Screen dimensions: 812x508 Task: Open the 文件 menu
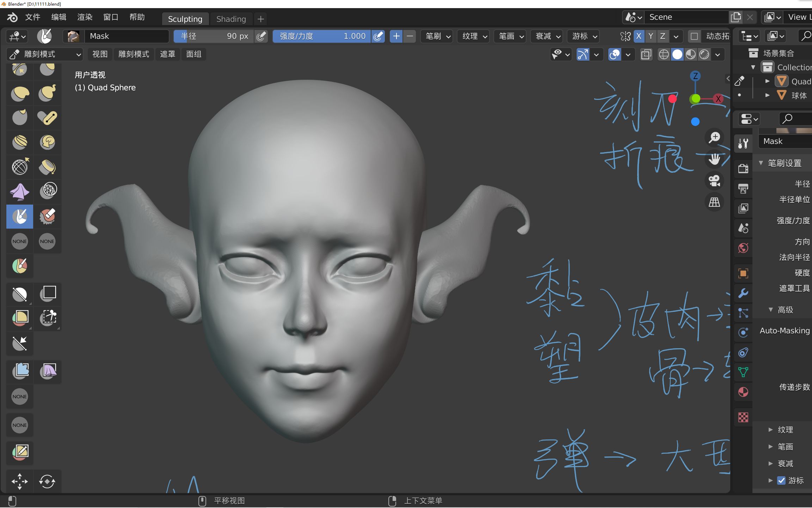coord(32,17)
